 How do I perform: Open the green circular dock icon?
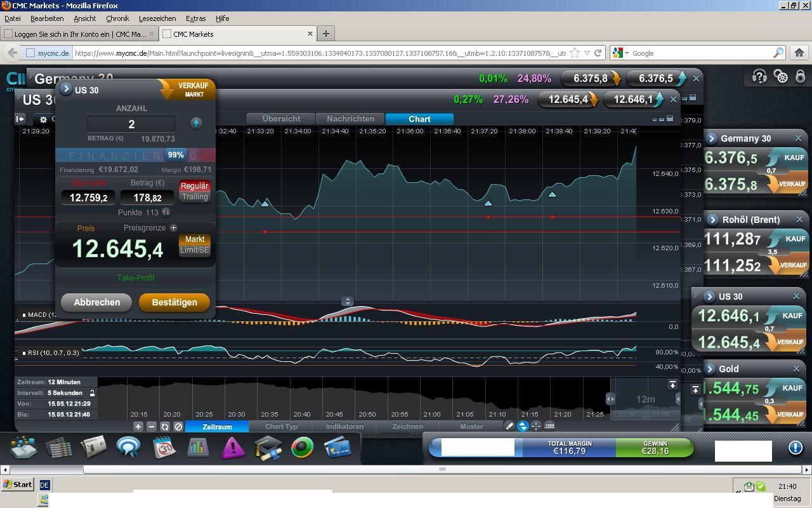[303, 448]
